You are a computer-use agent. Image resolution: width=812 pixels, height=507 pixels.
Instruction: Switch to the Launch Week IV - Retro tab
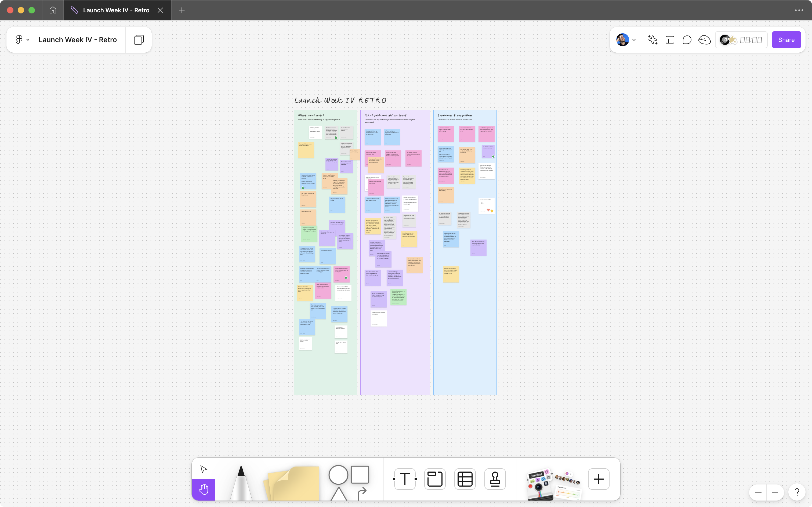pyautogui.click(x=116, y=10)
